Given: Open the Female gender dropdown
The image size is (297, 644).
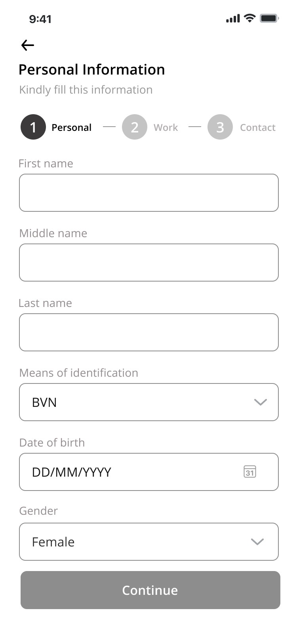Looking at the screenshot, I should [x=149, y=542].
